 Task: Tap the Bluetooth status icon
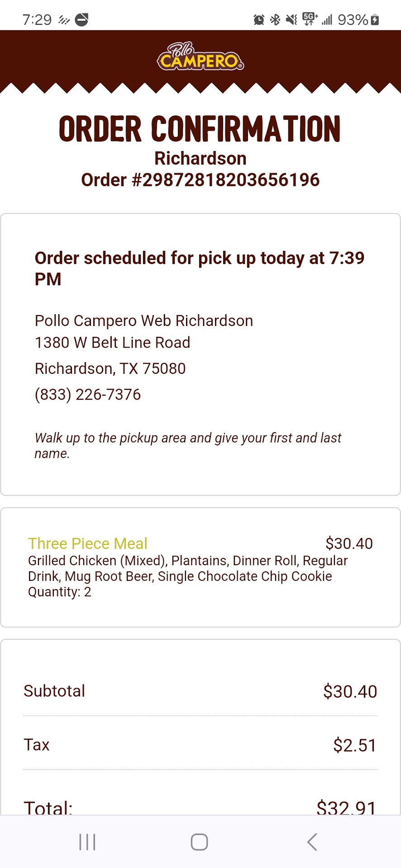pyautogui.click(x=275, y=19)
